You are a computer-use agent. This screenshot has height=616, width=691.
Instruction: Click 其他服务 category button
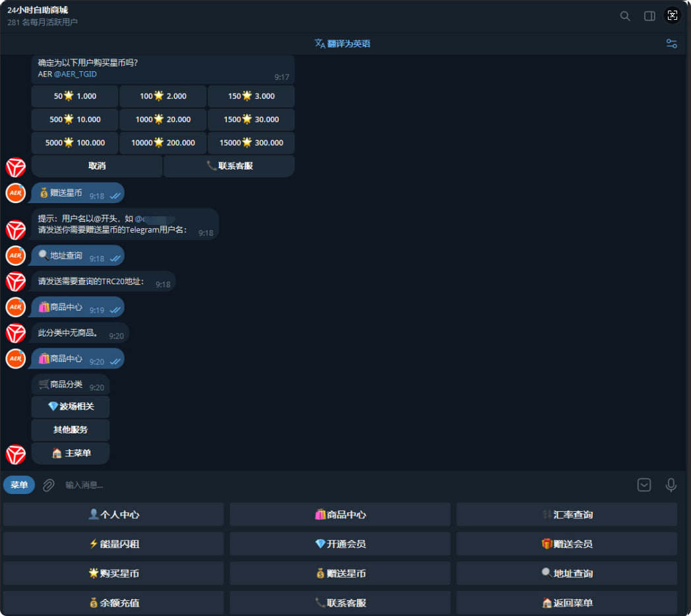[71, 430]
